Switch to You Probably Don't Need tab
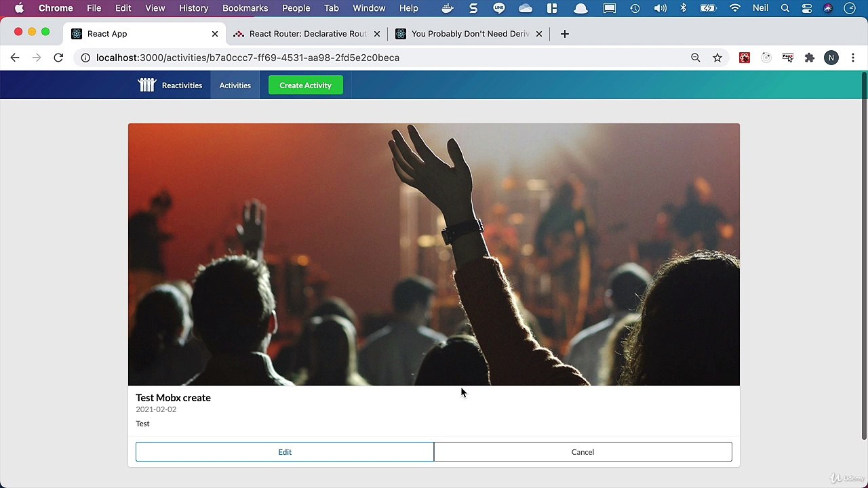 469,34
